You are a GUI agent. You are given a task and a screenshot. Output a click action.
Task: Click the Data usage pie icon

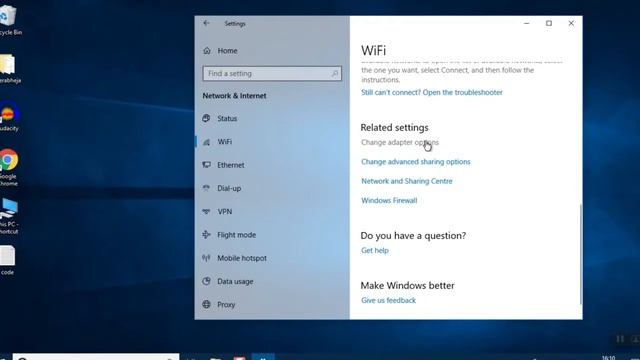click(207, 281)
